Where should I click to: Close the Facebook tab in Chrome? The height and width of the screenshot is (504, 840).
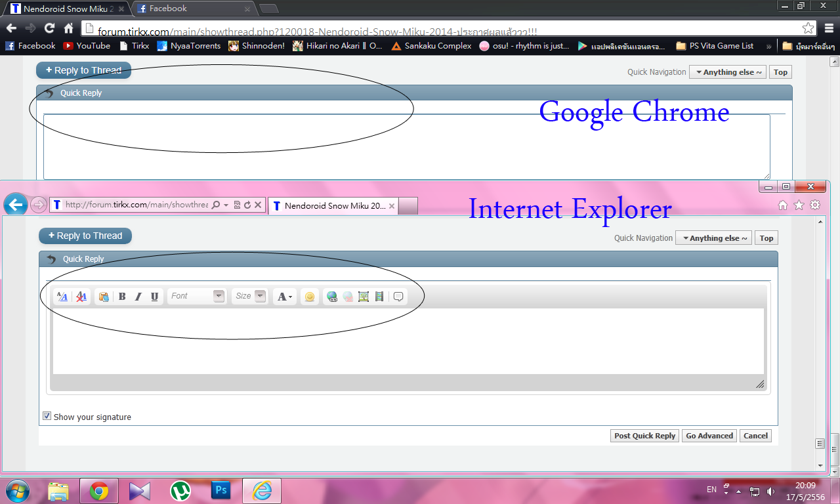(247, 9)
